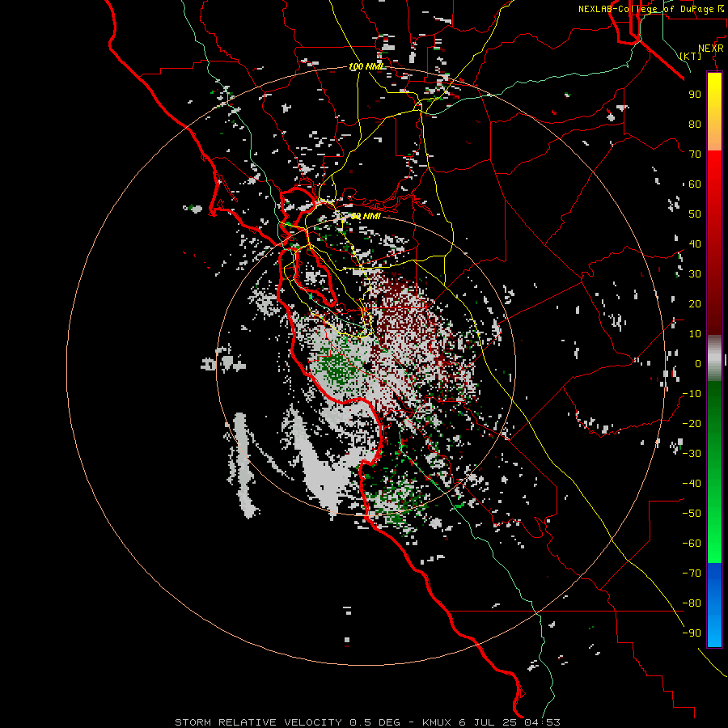Click the 70 value on velocity scale
Screen dimensions: 728x728
(695, 154)
